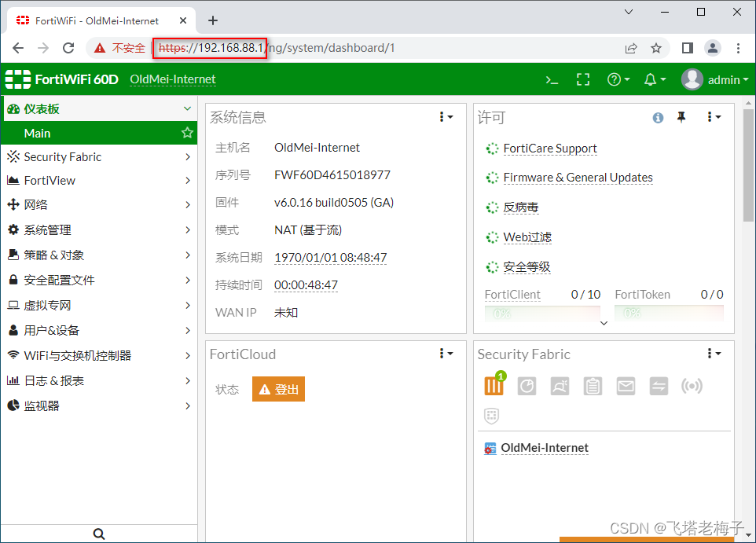756x543 pixels.
Task: Collapse the 仪表板 dashboard menu
Action: [x=99, y=109]
